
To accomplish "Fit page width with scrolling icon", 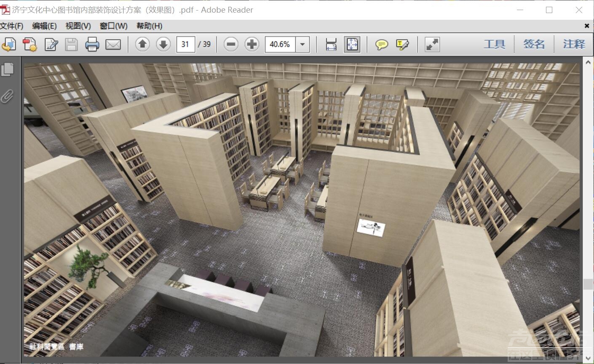I will click(331, 44).
